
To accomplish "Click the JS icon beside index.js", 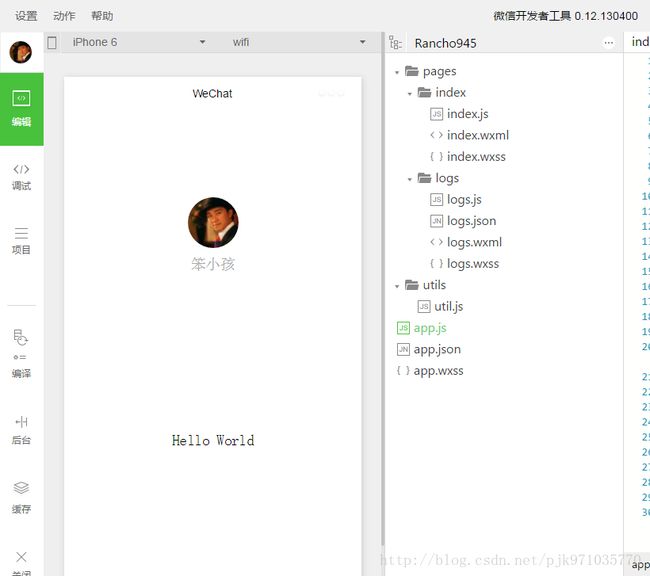I will click(437, 114).
